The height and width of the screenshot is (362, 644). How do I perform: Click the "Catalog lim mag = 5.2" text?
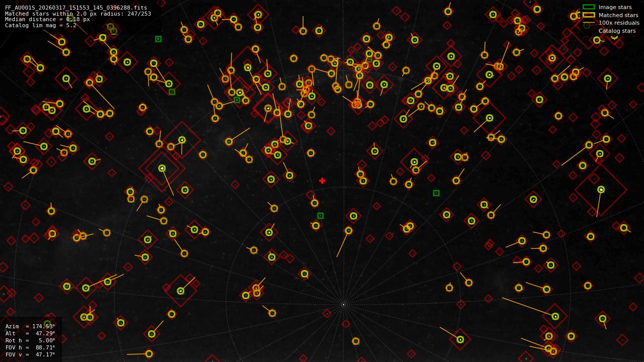click(41, 25)
